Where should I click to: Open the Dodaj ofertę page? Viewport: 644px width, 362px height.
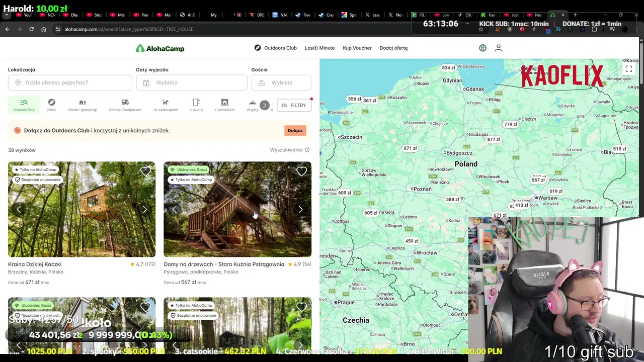[x=393, y=48]
